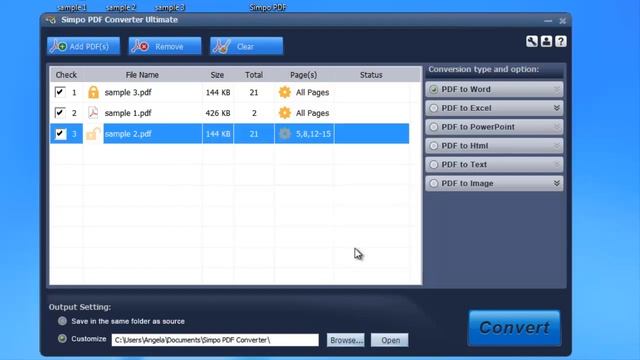Sort by the File Name column header
Viewport: 640px width, 360px height.
pos(142,75)
